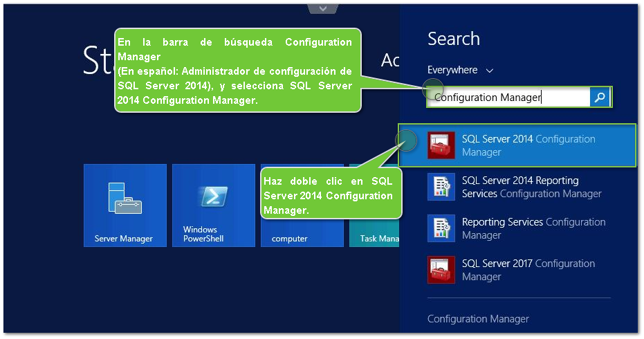Open the SQL Server 2014 Configuration Manager result
644x339 pixels.
pos(517,145)
